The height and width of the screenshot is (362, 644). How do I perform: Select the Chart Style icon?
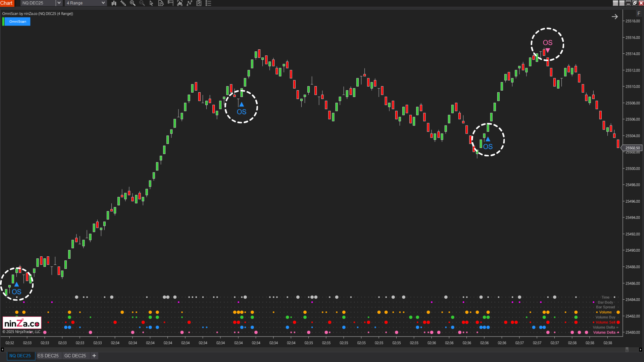[114, 3]
